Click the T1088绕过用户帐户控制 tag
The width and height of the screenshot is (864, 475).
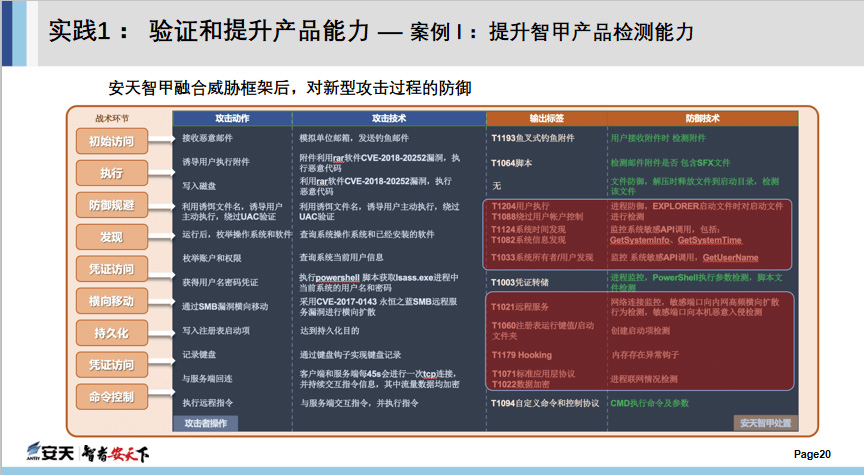[537, 217]
